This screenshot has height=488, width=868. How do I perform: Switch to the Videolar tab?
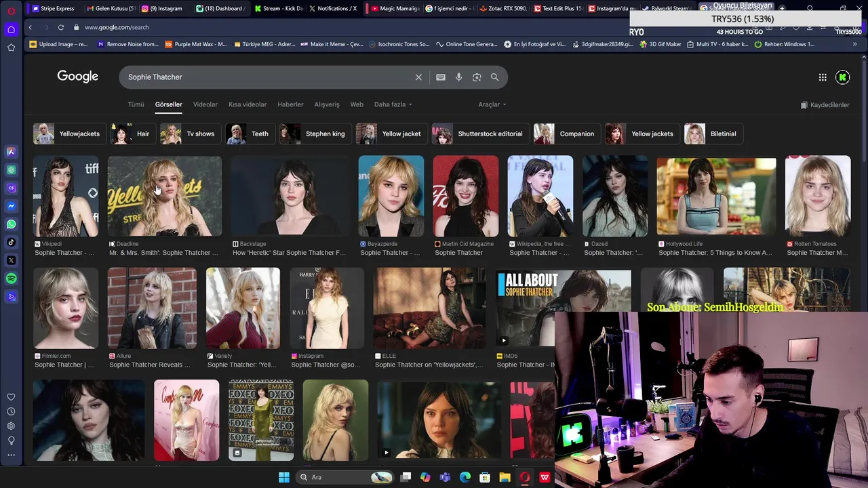[205, 104]
